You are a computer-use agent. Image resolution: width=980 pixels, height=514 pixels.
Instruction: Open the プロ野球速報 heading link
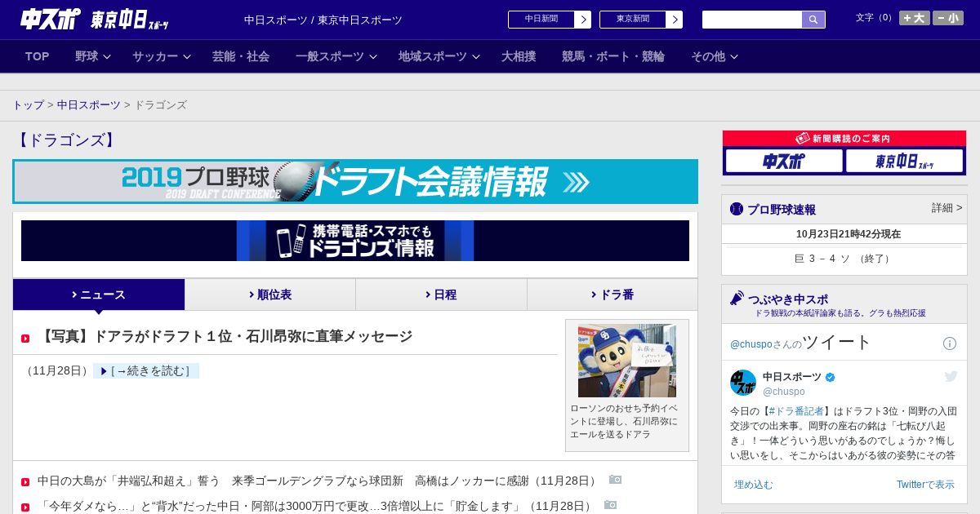pyautogui.click(x=782, y=210)
